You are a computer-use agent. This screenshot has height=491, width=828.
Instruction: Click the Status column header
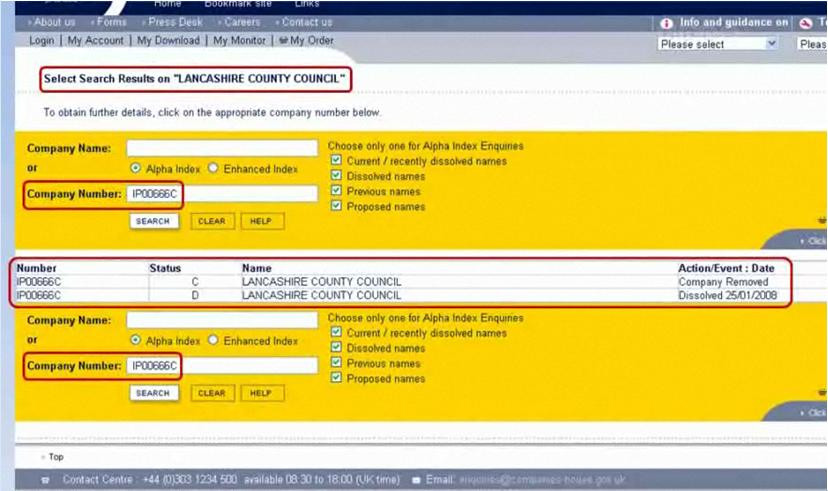click(165, 268)
